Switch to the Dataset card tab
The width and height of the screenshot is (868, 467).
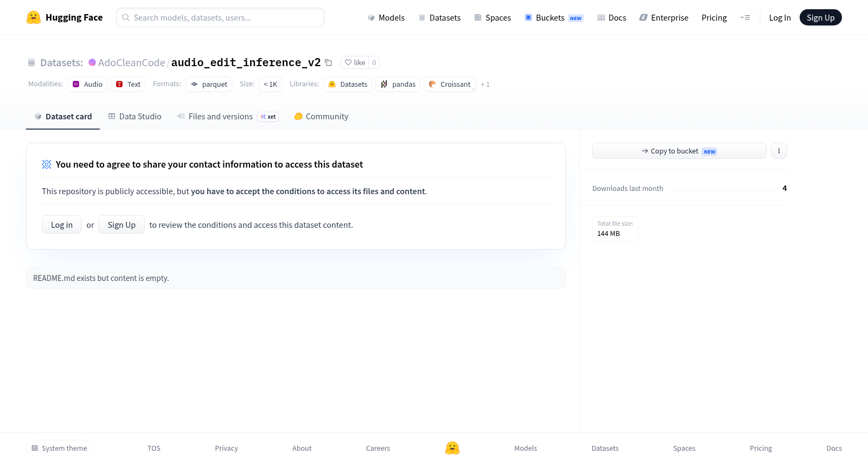click(63, 116)
